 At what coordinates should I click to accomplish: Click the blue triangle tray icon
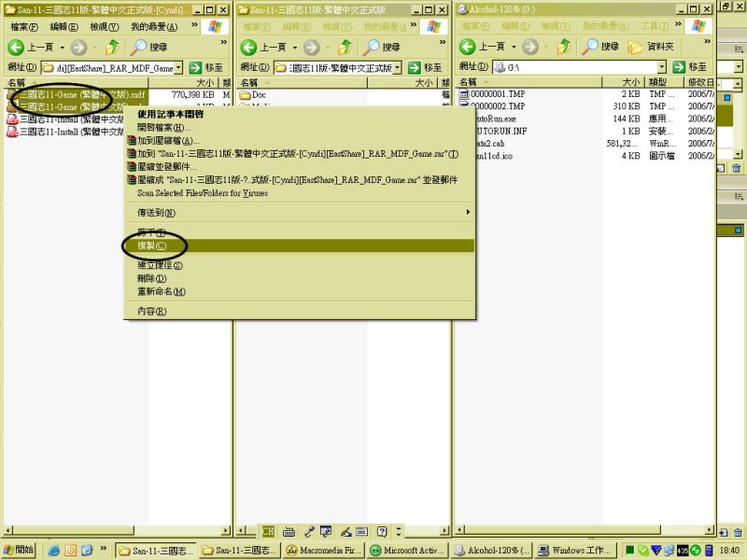coord(656,551)
